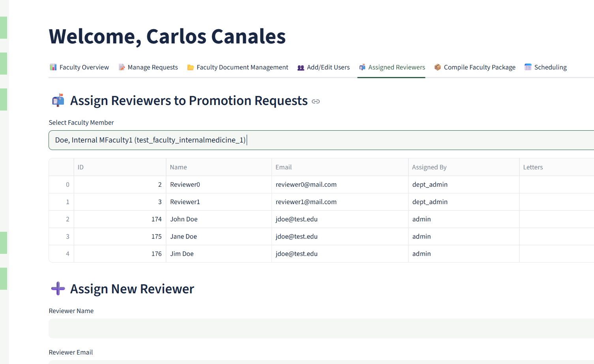Switch to the Manage Requests tab
Screen dimensions: 594x364
pos(152,67)
